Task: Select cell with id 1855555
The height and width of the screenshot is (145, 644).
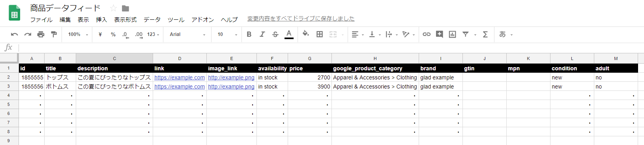Action: [x=32, y=77]
